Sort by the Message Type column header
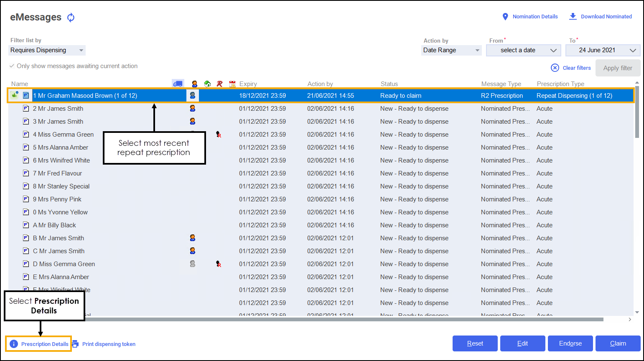Image resolution: width=644 pixels, height=361 pixels. 501,84
